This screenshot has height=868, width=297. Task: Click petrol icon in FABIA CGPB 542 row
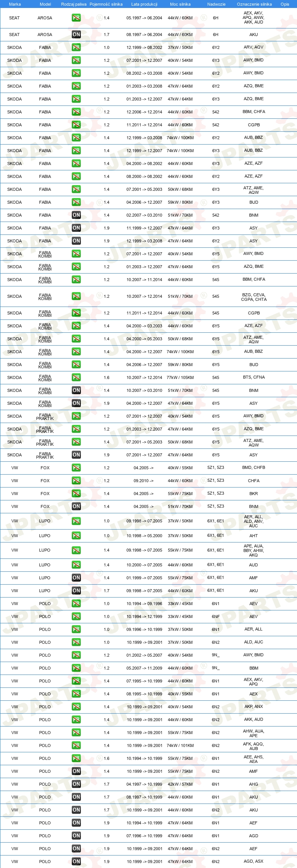click(x=76, y=125)
